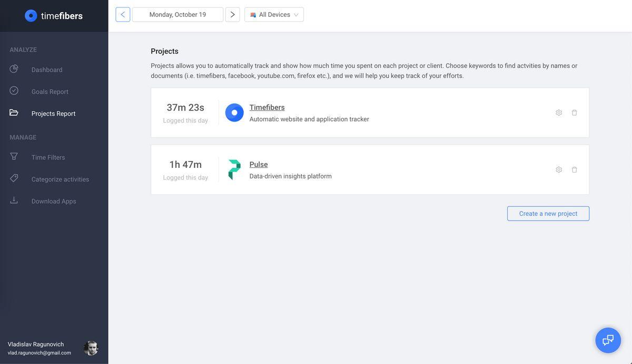Viewport: 632px width, 364px height.
Task: Click the Download Apps download icon
Action: click(14, 200)
